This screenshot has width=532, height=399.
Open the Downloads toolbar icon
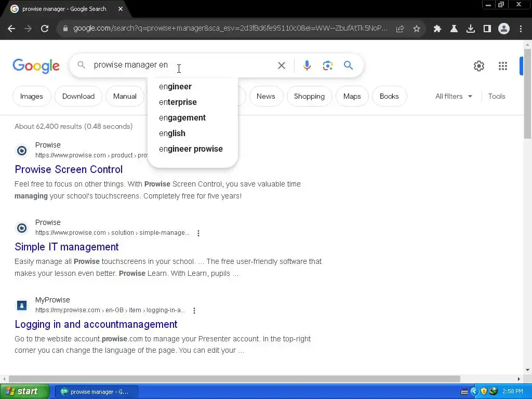pyautogui.click(x=471, y=29)
